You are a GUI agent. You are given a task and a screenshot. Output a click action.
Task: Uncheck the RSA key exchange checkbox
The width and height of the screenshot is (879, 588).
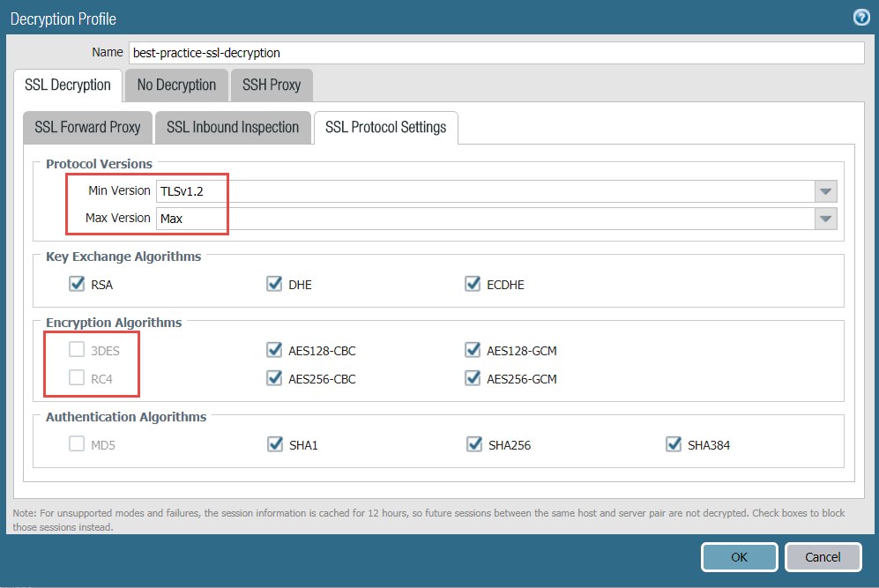76,285
